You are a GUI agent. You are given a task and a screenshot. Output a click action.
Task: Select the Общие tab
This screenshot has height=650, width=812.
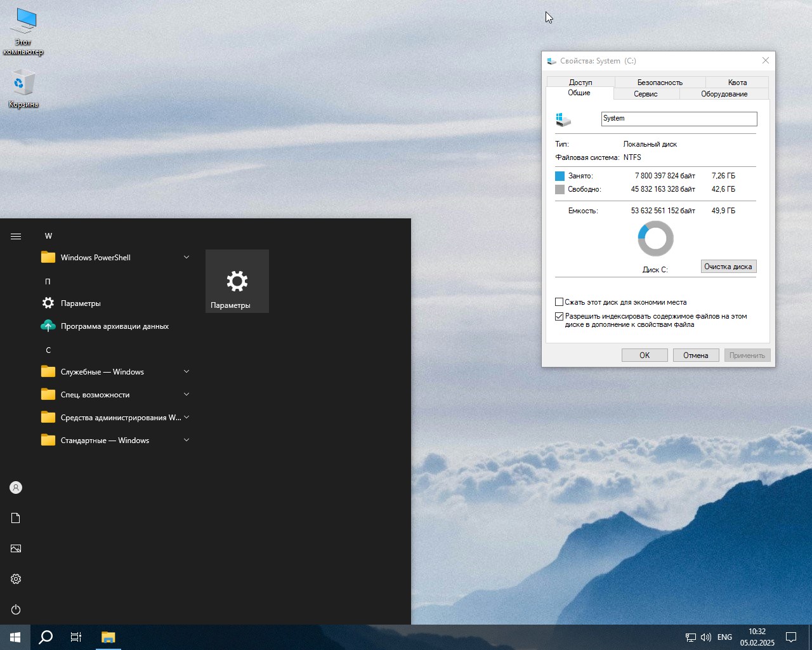[x=579, y=93]
